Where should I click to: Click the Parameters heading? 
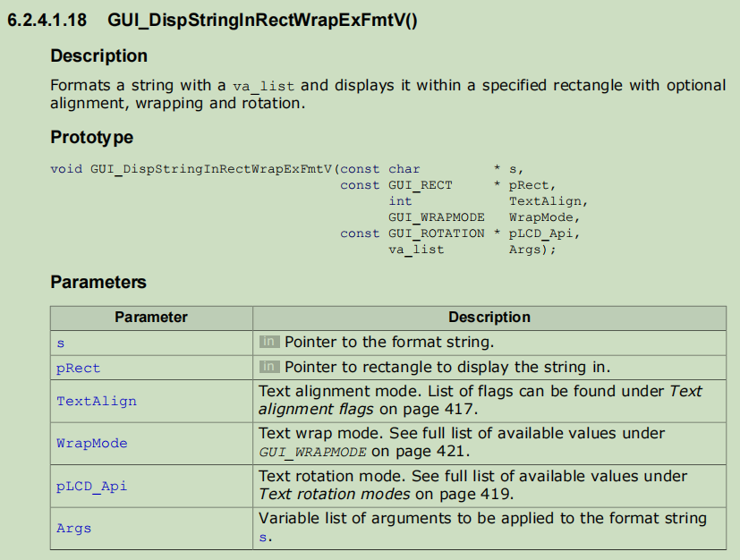98,282
